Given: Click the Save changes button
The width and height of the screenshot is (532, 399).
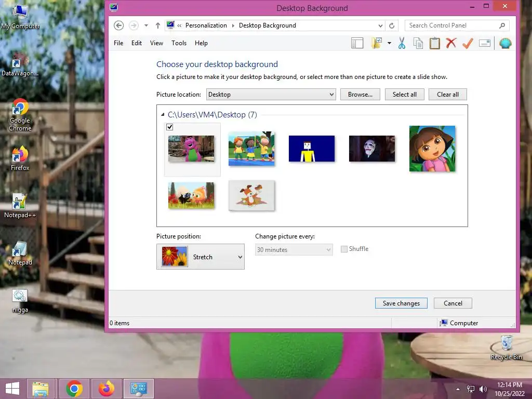Looking at the screenshot, I should [x=401, y=303].
